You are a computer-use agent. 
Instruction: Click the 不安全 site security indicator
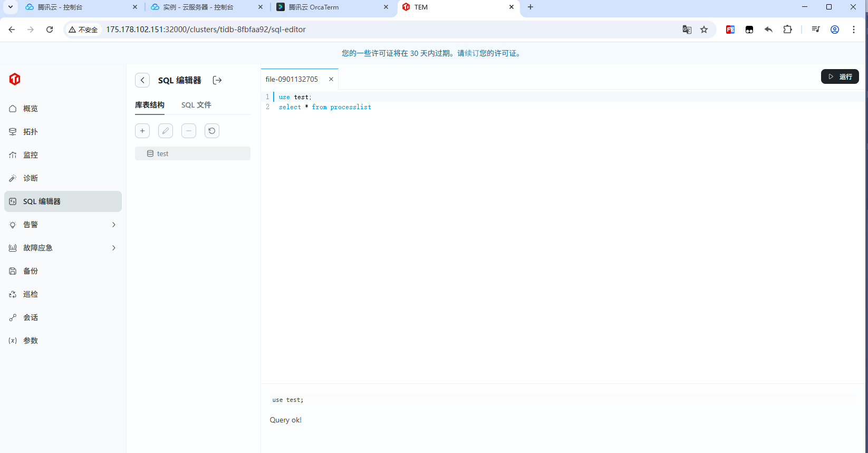(83, 30)
